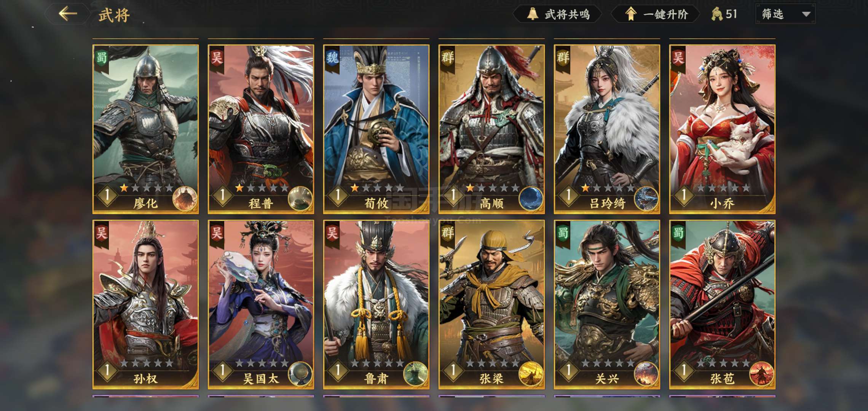The image size is (868, 411).
Task: Tap 吕玲绮's round skill icon
Action: click(x=646, y=199)
